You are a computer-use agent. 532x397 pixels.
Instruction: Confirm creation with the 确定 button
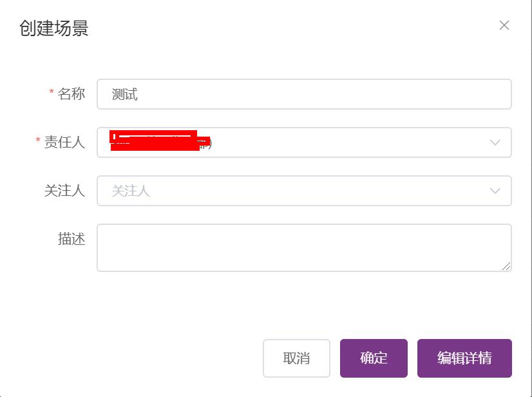374,358
